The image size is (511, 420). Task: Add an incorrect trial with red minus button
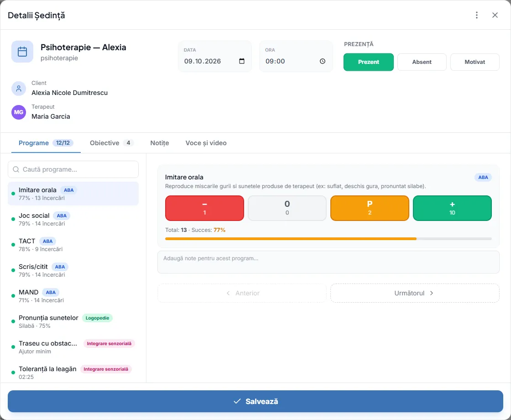[x=205, y=208]
